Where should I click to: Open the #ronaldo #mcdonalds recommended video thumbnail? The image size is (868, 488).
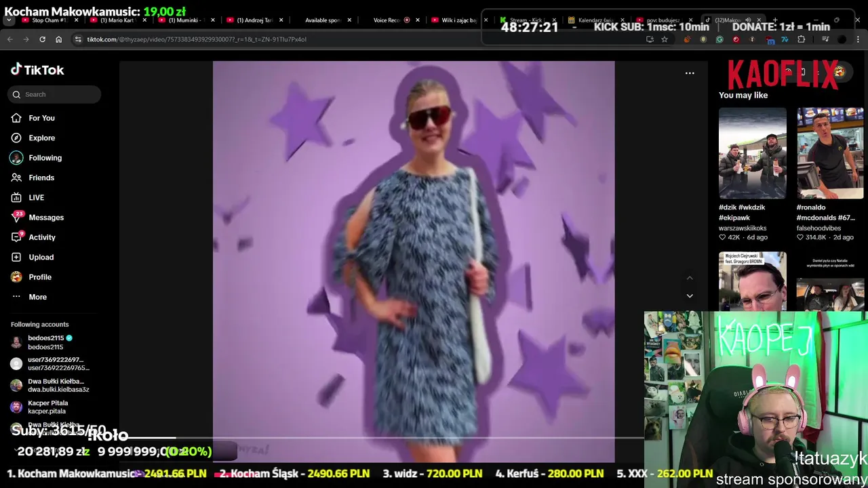tap(830, 153)
